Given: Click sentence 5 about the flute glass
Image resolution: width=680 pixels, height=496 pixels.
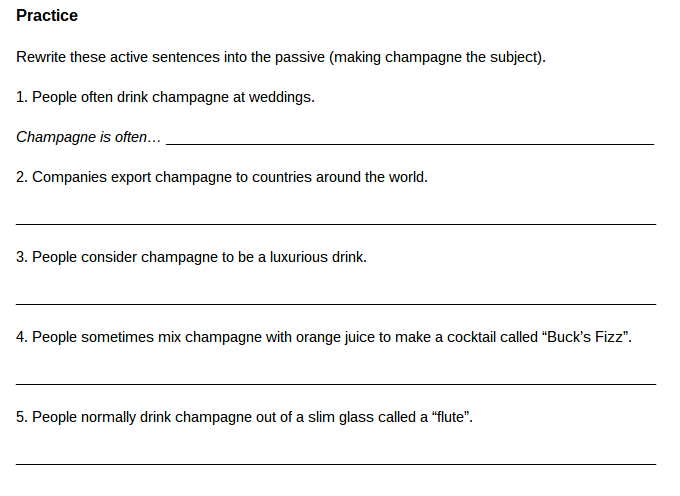Looking at the screenshot, I should (244, 417).
